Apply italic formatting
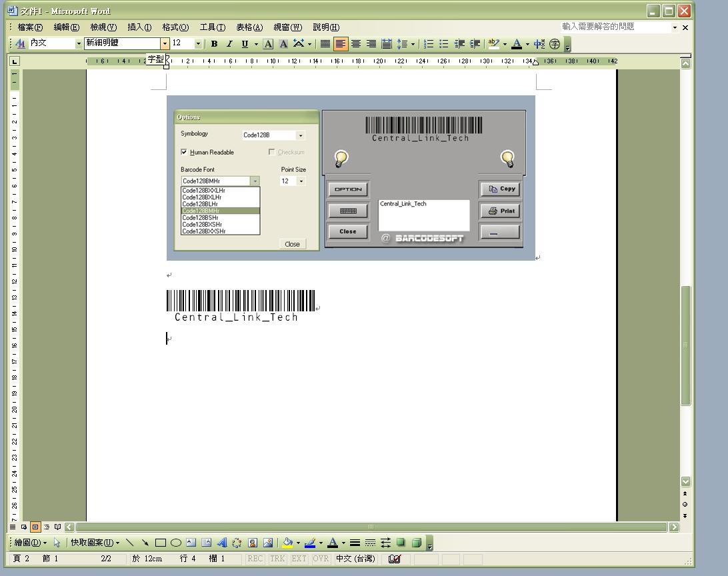This screenshot has width=728, height=576. [x=229, y=43]
